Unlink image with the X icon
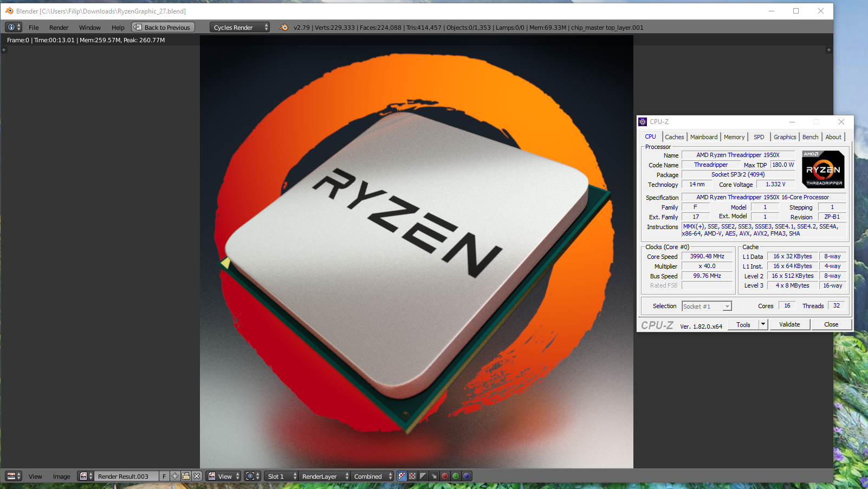This screenshot has height=489, width=868. click(197, 476)
